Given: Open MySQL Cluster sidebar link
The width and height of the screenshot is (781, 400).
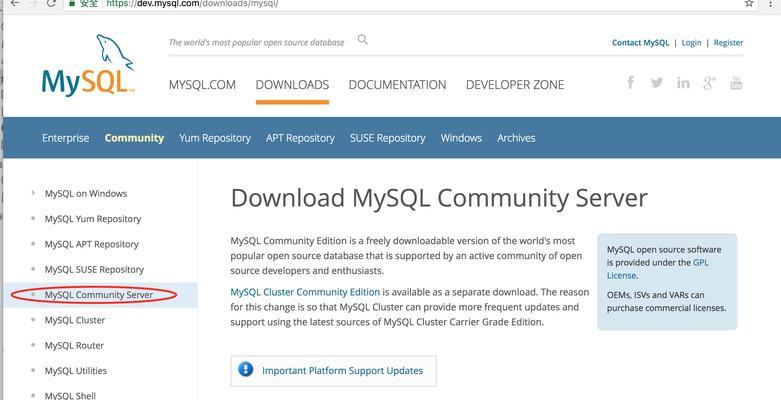Looking at the screenshot, I should coord(75,320).
